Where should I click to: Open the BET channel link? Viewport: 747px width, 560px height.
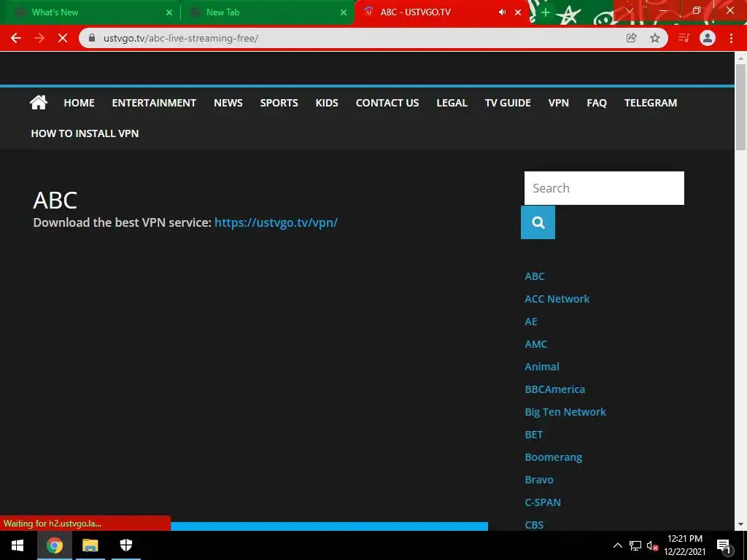pos(533,435)
